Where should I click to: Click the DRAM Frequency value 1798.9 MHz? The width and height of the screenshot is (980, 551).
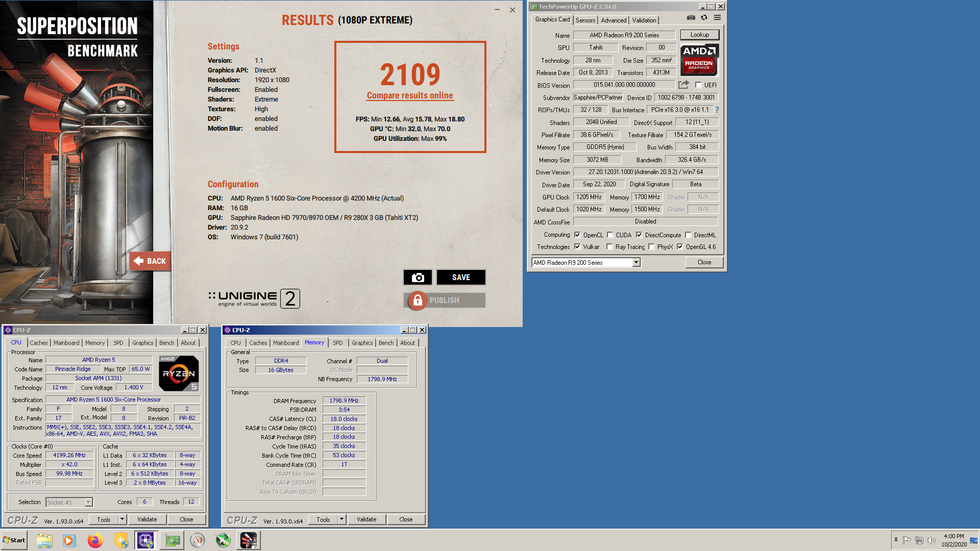point(344,400)
